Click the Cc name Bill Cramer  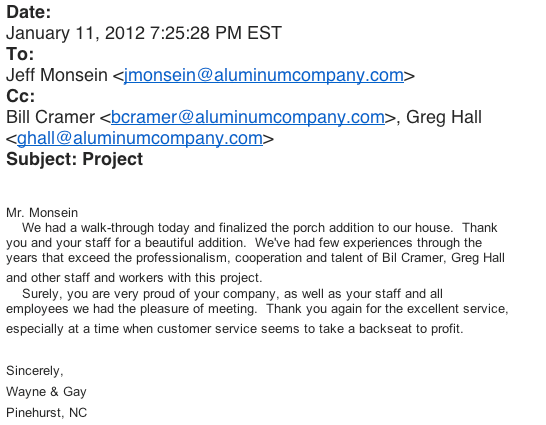50,117
